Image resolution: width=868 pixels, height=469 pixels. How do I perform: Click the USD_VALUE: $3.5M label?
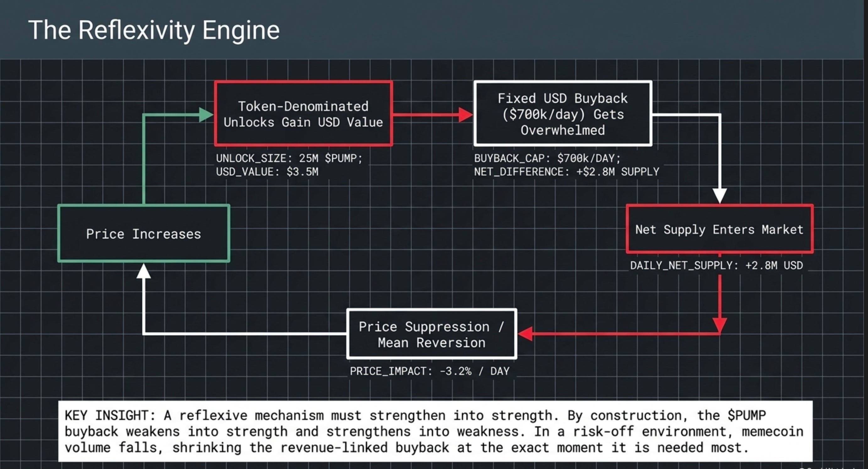tap(267, 172)
